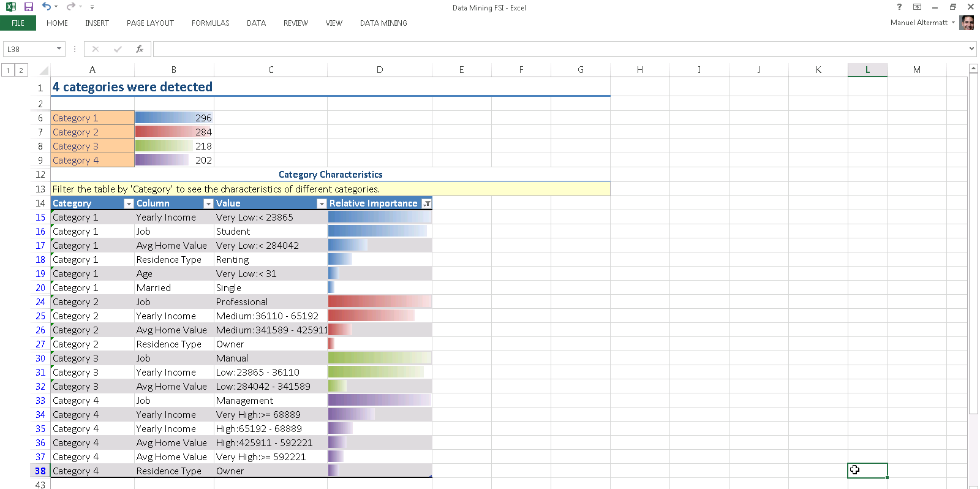Toggle outline level 1 button
The image size is (980, 489).
[8, 70]
